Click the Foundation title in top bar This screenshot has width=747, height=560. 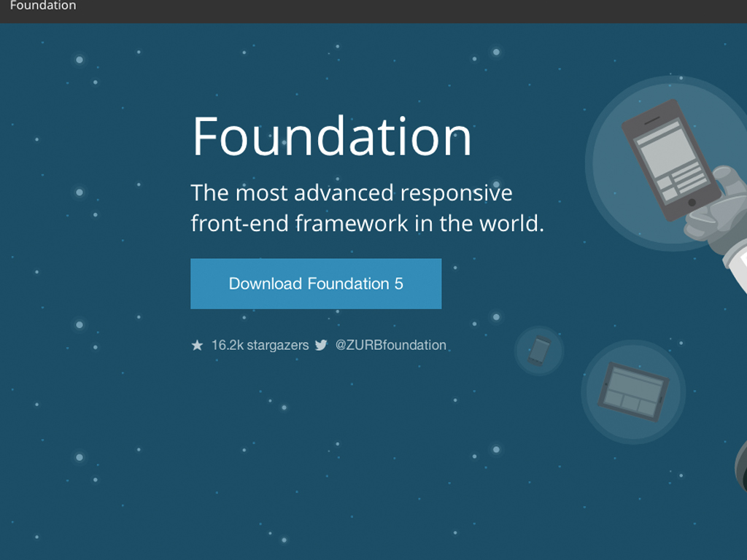click(42, 6)
